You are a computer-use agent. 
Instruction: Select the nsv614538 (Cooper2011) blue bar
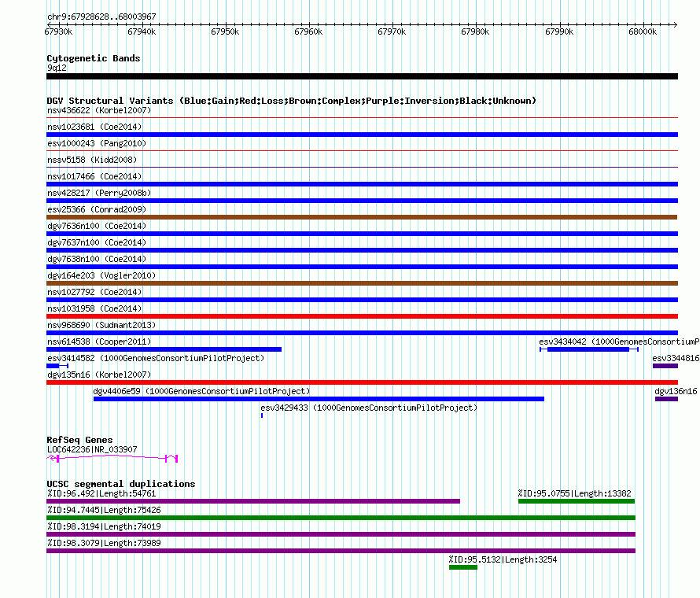tap(164, 349)
